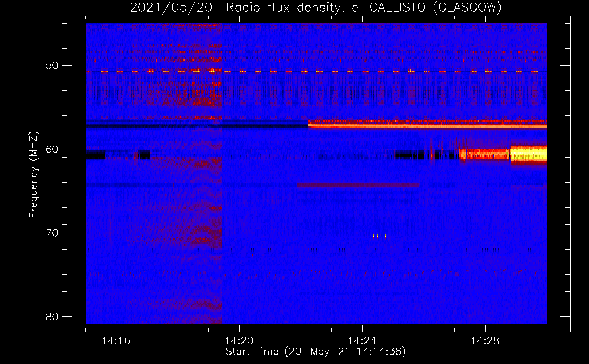This screenshot has height=364, width=589.
Task: Click the 60 MHz frequency tick label
Action: coord(52,149)
